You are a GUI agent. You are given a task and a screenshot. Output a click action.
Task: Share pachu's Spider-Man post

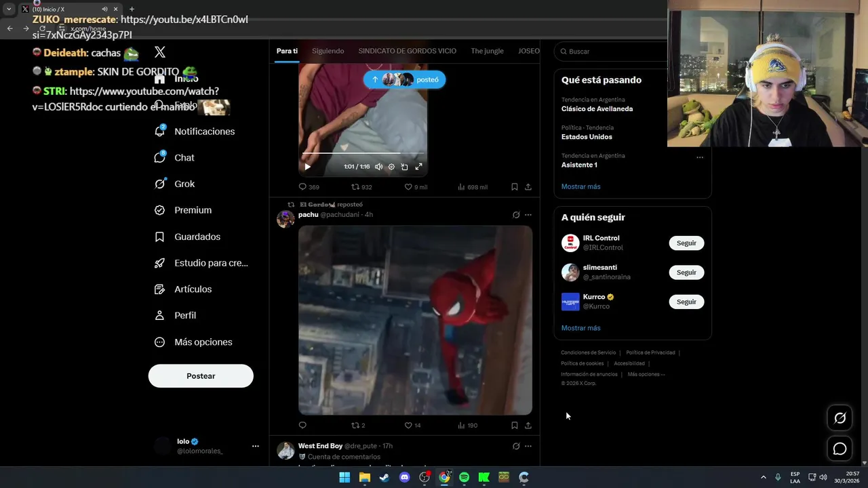tap(528, 426)
